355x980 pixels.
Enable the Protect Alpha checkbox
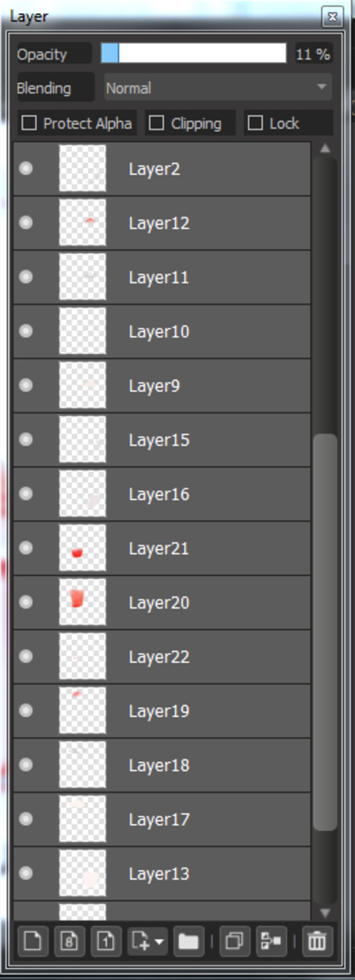(29, 123)
